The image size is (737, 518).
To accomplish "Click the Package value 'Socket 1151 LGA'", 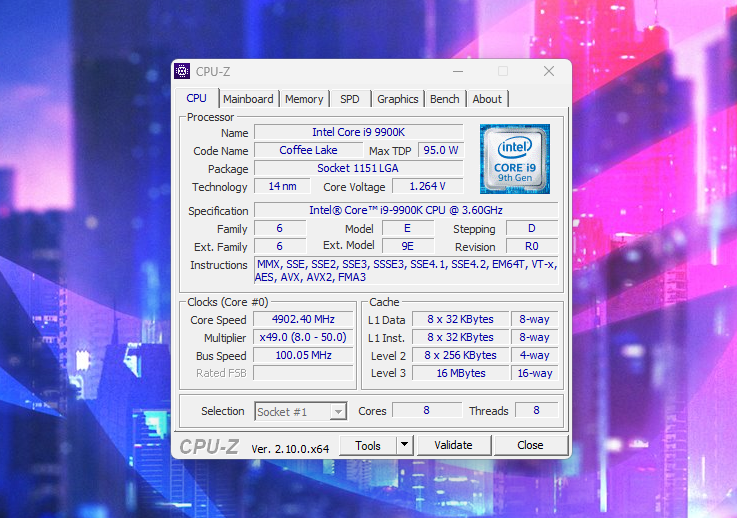I will point(359,168).
